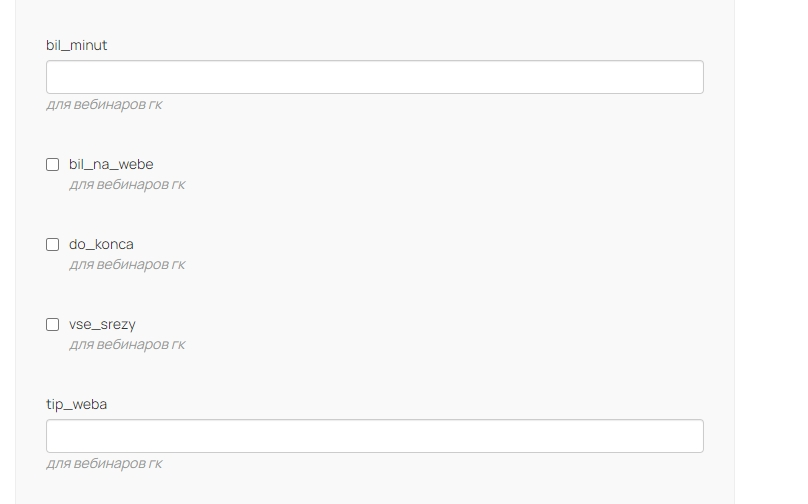Click the vse_srezy label text
808x504 pixels.
[102, 324]
